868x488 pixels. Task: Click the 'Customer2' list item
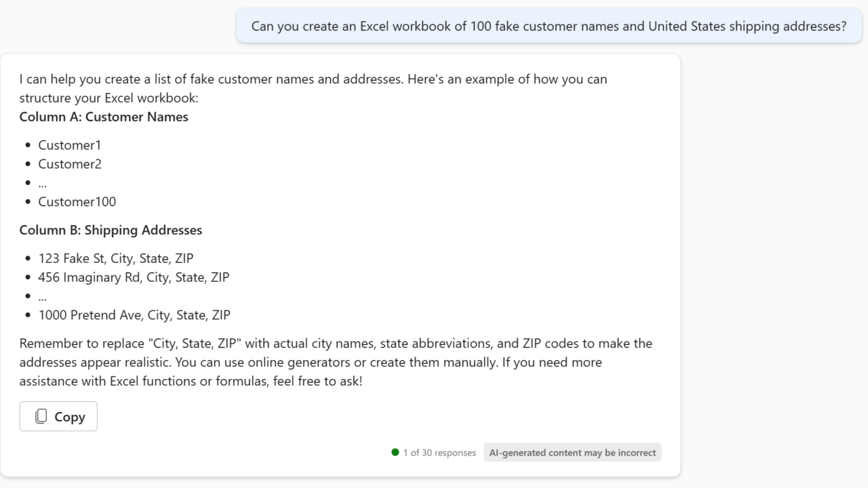coord(70,164)
